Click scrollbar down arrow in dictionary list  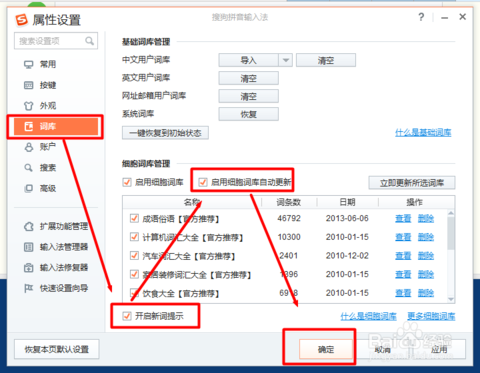451,299
